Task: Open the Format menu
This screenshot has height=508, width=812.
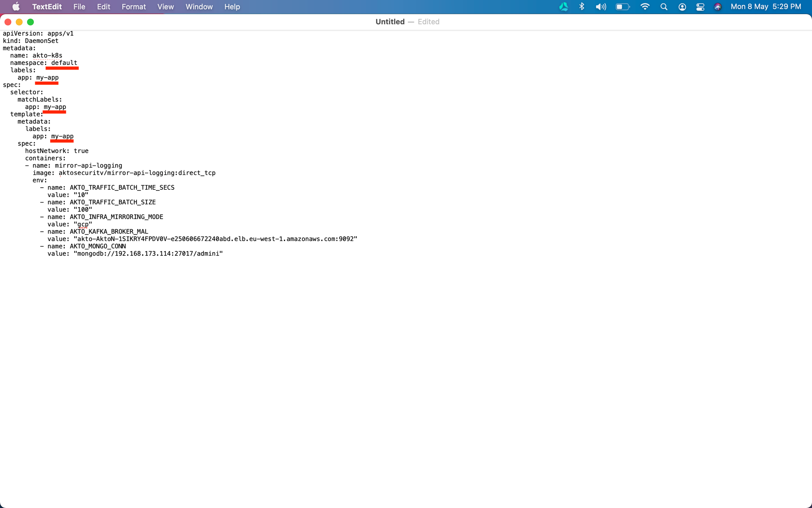Action: pos(134,7)
